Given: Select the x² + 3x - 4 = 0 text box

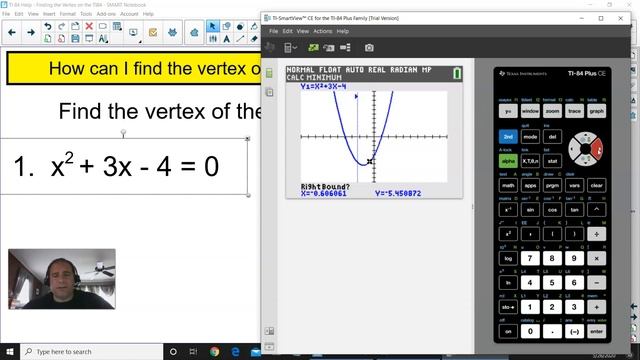Looking at the screenshot, I should point(124,167).
